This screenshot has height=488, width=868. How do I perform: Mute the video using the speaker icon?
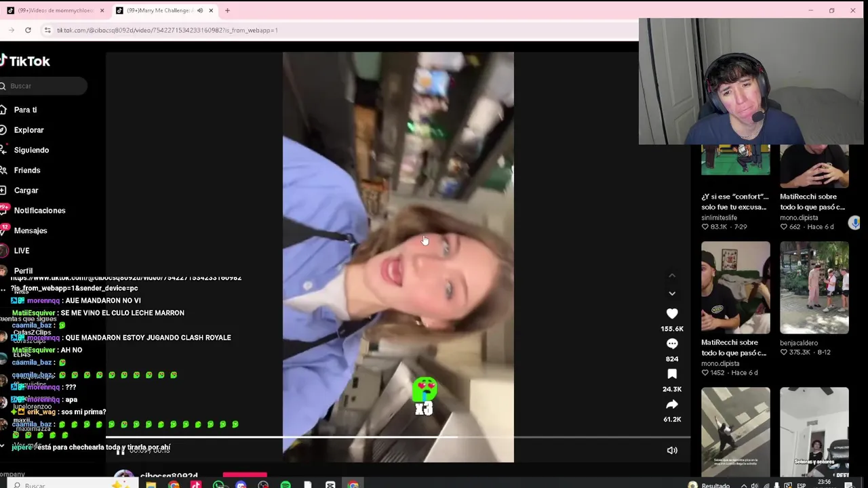(672, 450)
